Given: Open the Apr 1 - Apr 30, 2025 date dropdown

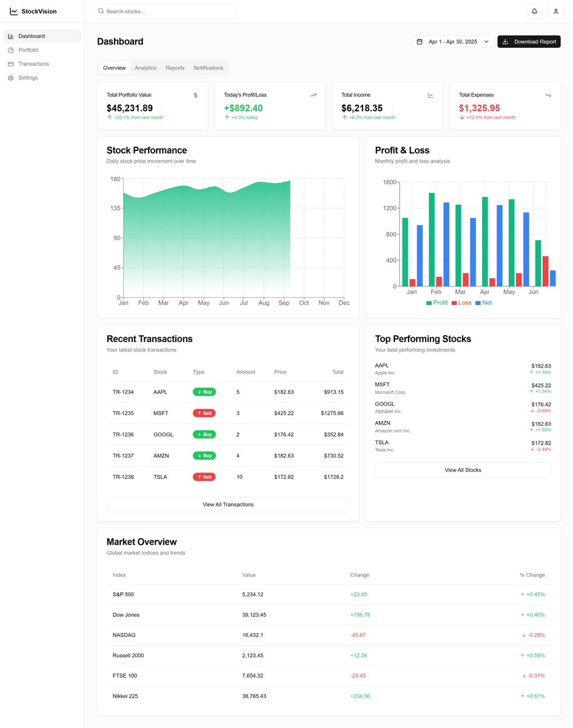Looking at the screenshot, I should pos(453,42).
